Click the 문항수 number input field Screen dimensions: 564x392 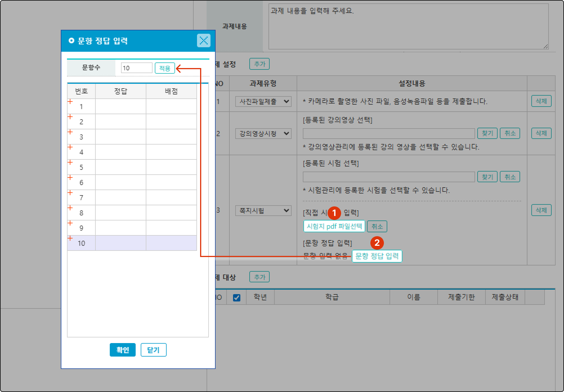pyautogui.click(x=136, y=68)
